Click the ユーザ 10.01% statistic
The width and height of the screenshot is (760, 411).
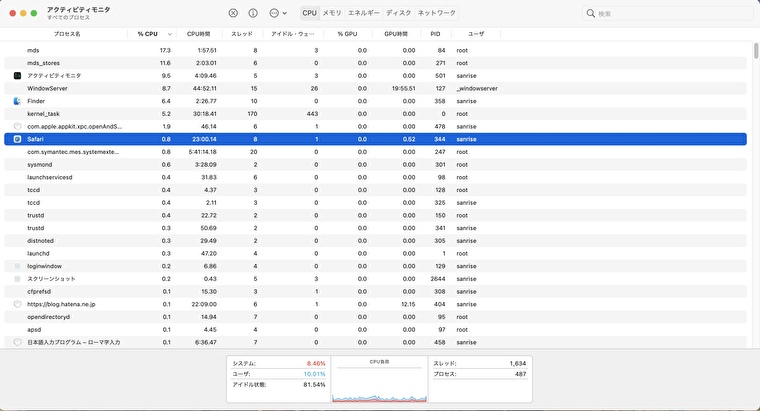pos(279,374)
